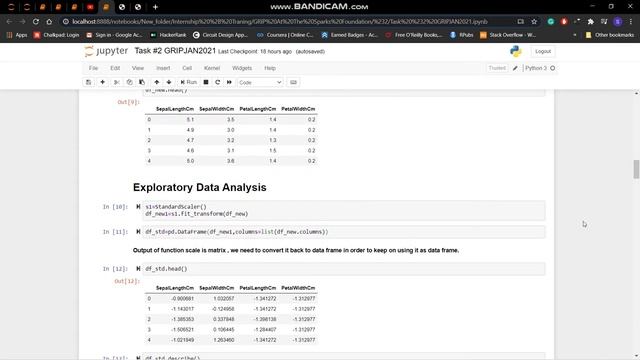Open a new browser tab
The image size is (640, 360).
click(155, 7)
